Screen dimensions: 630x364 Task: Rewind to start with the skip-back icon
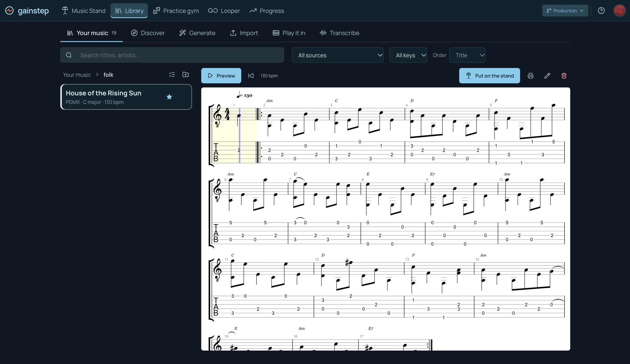(x=251, y=76)
